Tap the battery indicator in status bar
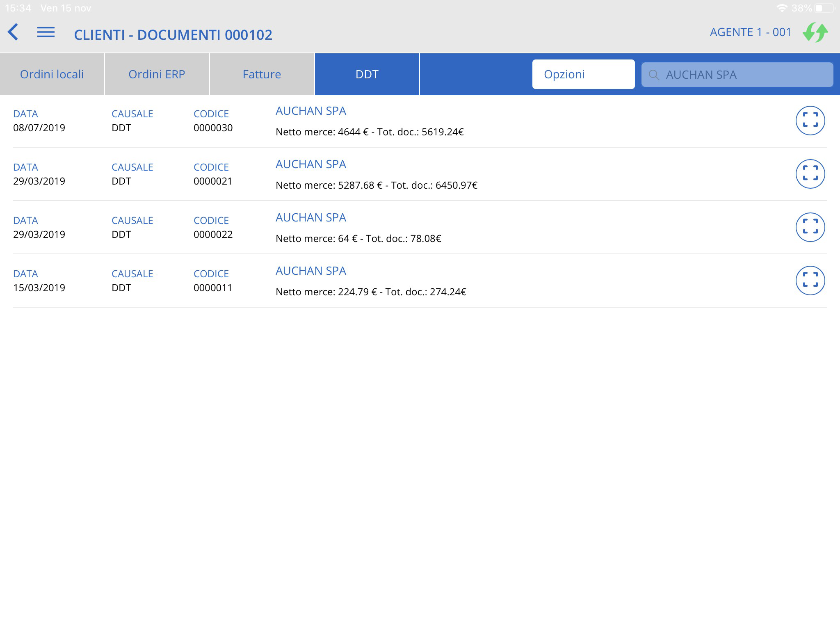 tap(825, 8)
